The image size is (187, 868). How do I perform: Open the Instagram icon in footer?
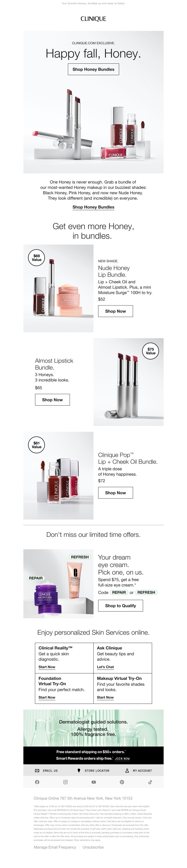click(x=65, y=782)
